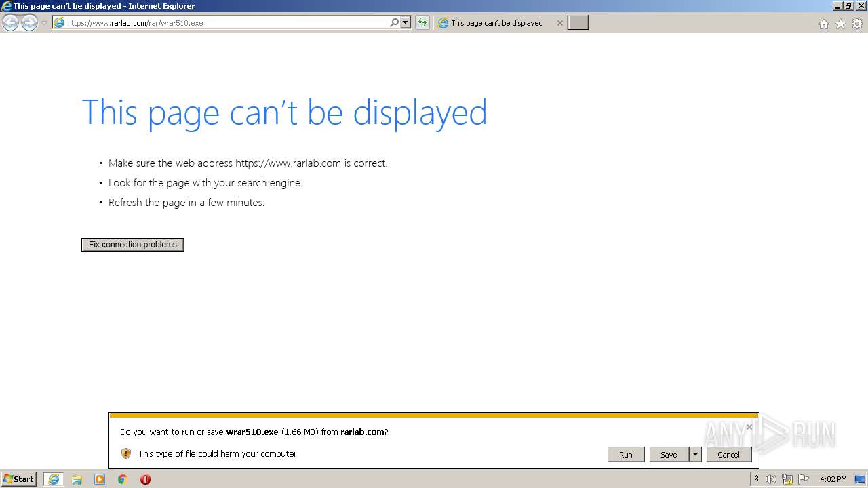Screen dimensions: 868x488
Task: Open Windows Explorer folder in taskbar
Action: tap(77, 479)
